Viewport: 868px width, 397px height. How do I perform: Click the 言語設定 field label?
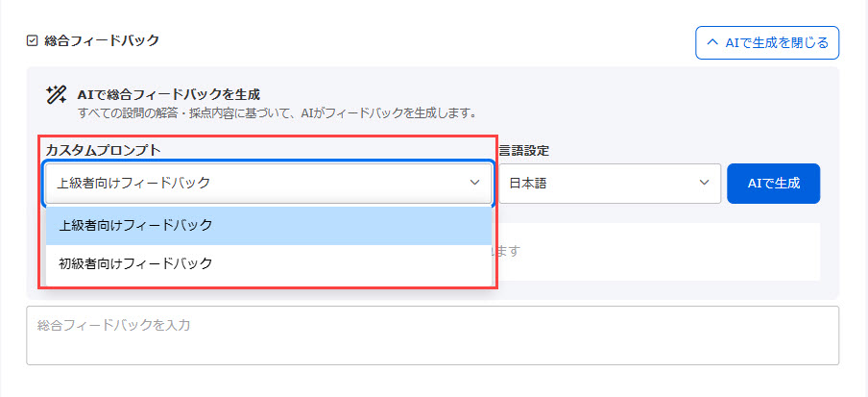(523, 150)
